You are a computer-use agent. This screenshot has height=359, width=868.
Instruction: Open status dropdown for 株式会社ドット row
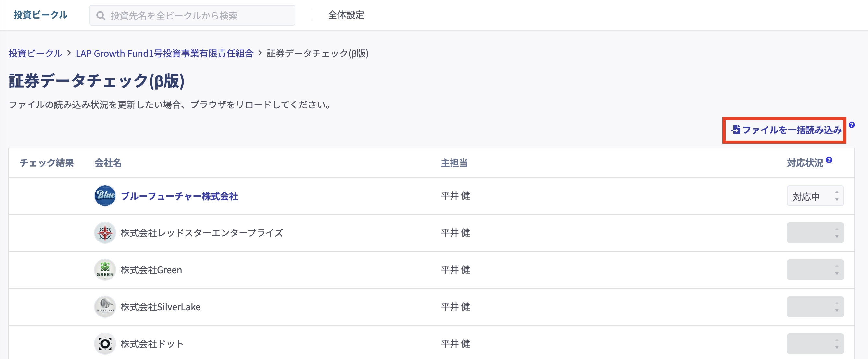click(x=815, y=344)
